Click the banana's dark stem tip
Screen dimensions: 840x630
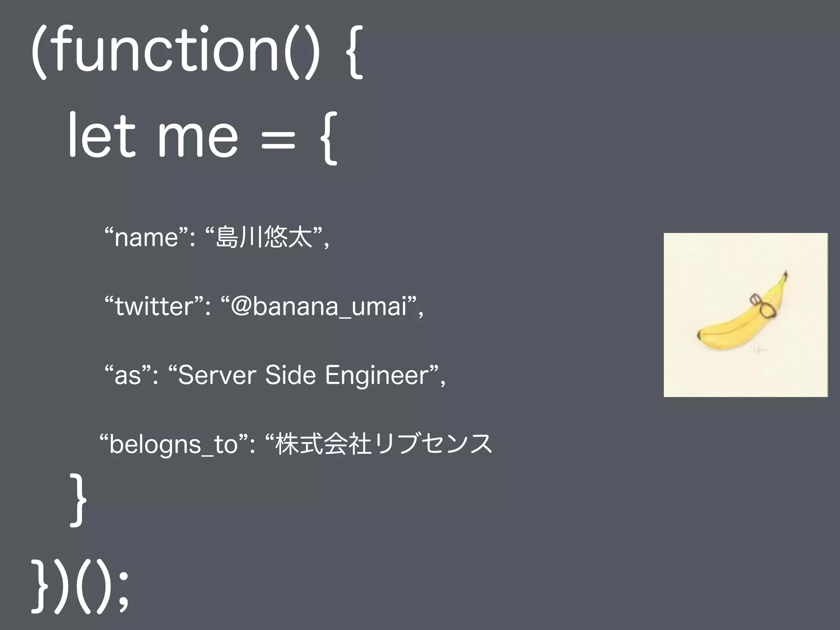point(785,274)
